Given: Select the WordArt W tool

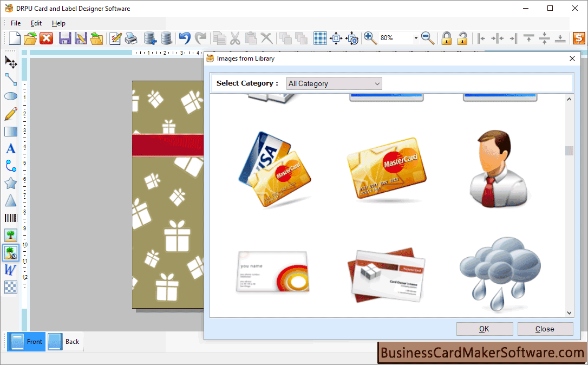Looking at the screenshot, I should point(10,270).
